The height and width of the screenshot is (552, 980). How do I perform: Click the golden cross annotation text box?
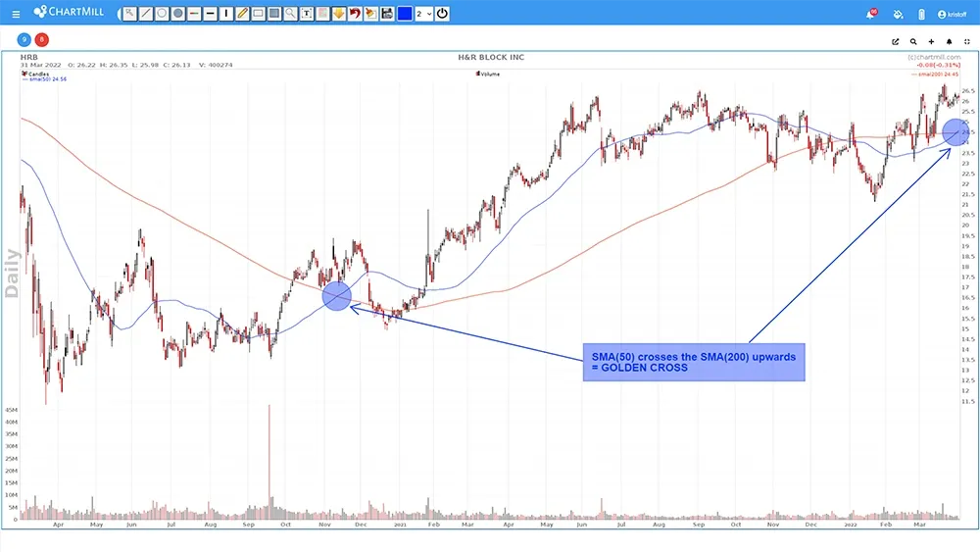pos(694,362)
